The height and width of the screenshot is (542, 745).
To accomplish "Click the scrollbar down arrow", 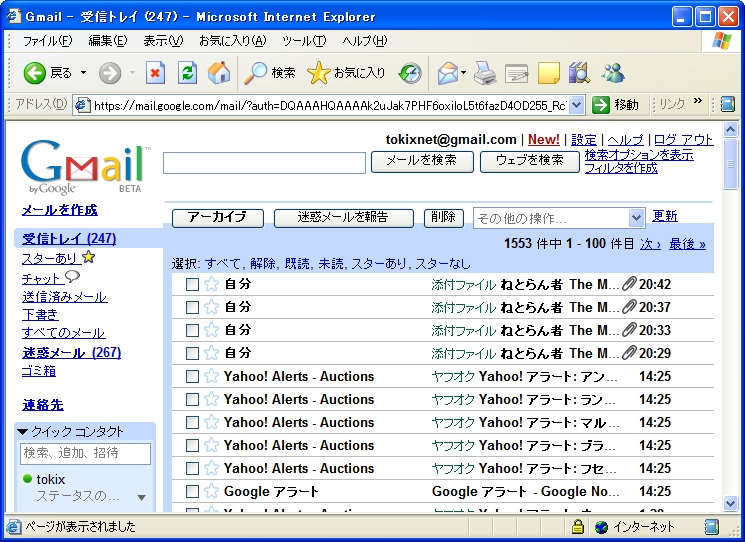I will (x=730, y=503).
